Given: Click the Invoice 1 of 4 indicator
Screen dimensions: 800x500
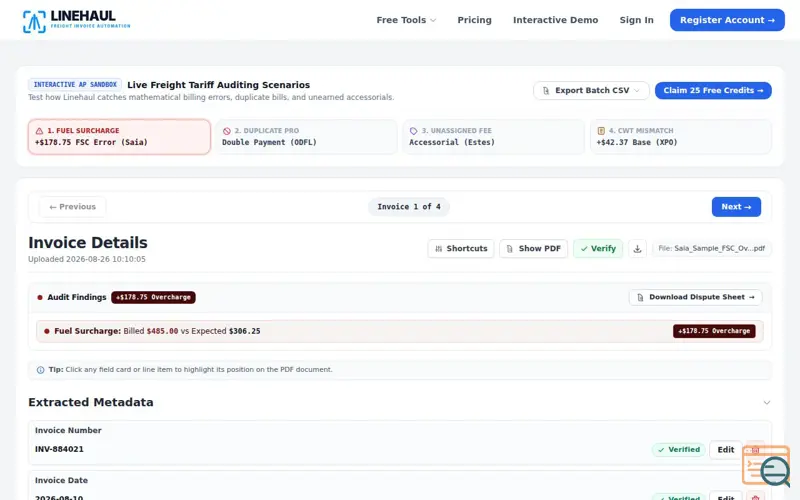Looking at the screenshot, I should [409, 207].
